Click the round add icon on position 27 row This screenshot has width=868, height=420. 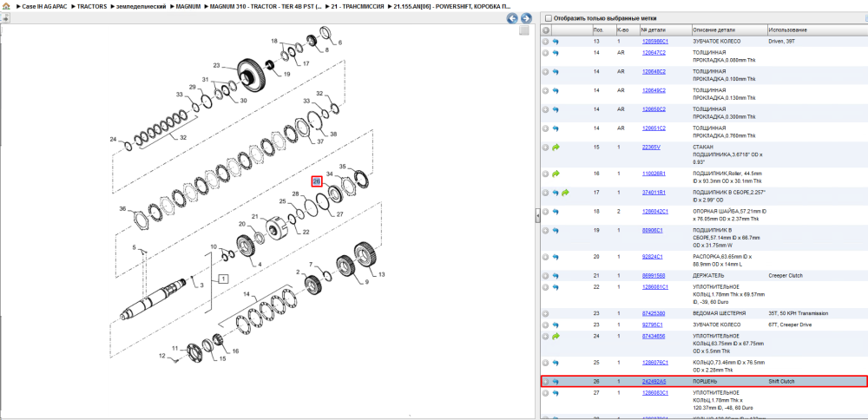pos(546,393)
